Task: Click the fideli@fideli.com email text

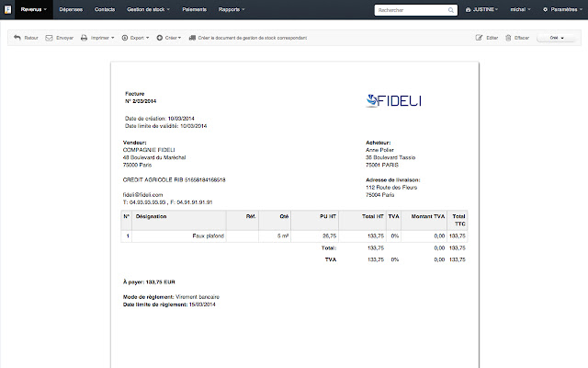Action: coord(143,194)
